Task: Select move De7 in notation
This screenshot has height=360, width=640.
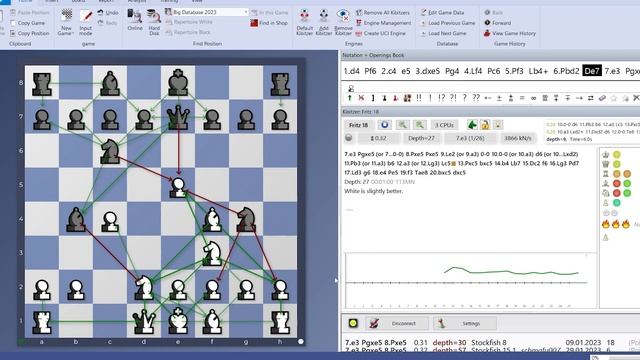Action: pos(592,71)
